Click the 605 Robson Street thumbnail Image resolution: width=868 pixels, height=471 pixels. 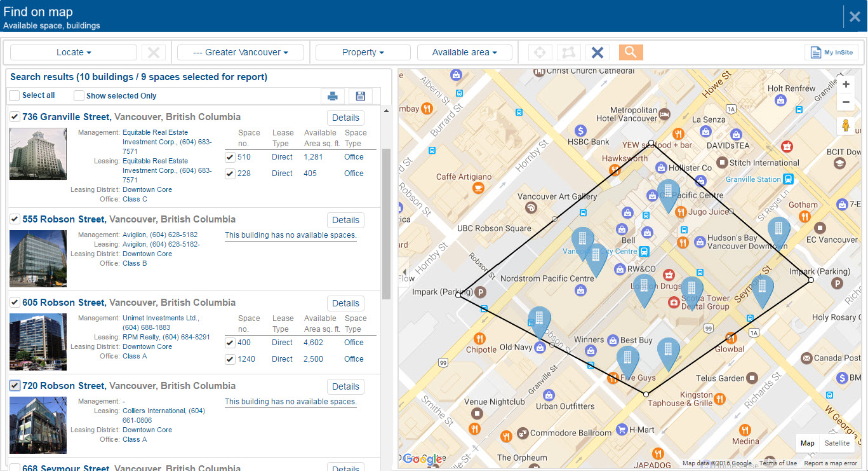(38, 342)
